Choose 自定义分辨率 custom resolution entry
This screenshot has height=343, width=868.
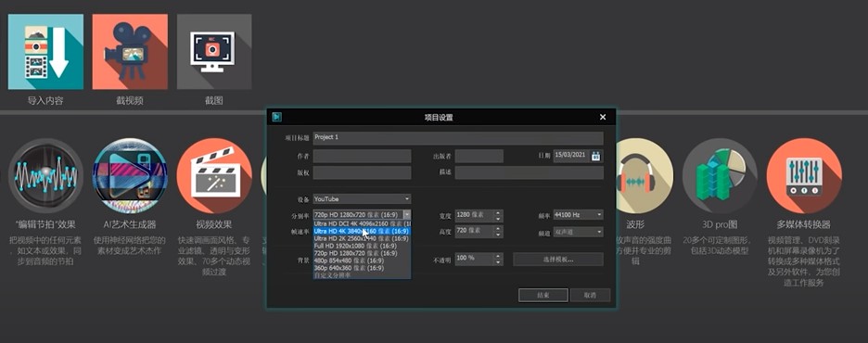click(x=362, y=275)
